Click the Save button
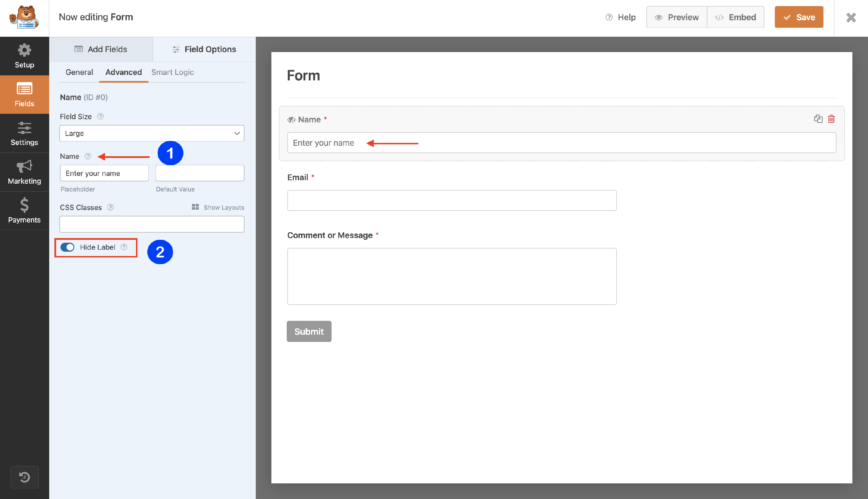Viewport: 868px width, 499px height. click(x=799, y=17)
